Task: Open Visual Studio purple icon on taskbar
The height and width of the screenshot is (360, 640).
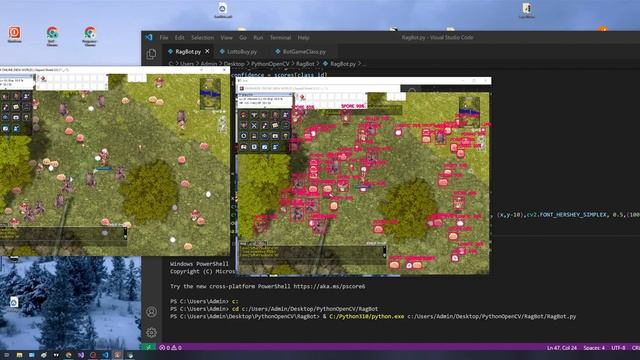Action: click(81, 356)
